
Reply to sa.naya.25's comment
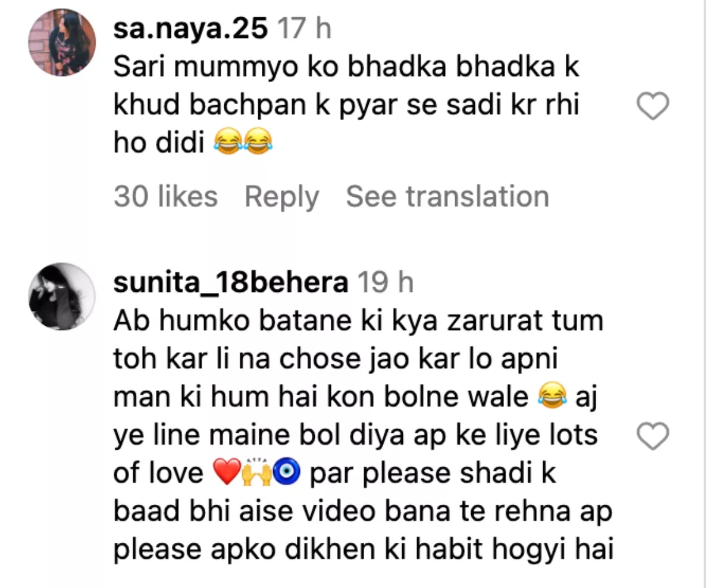[281, 196]
